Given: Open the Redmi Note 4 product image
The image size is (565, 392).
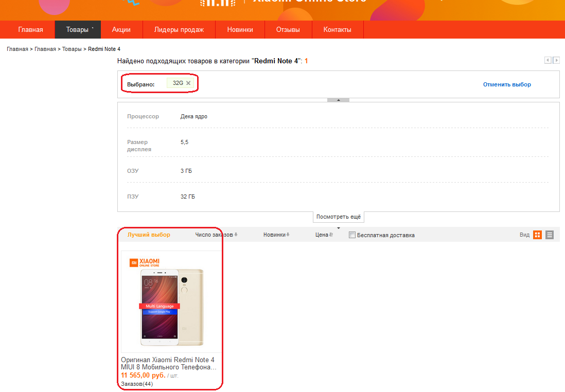Looking at the screenshot, I should click(171, 302).
